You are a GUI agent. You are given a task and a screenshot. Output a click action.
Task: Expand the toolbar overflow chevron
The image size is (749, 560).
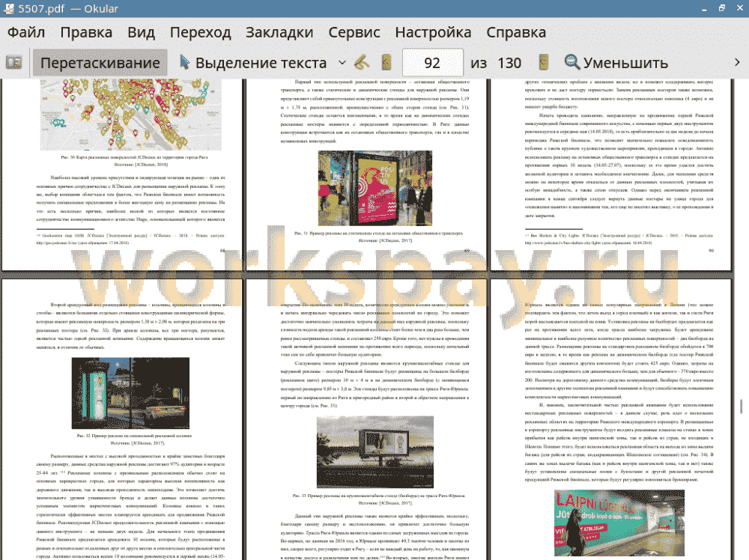tap(737, 63)
